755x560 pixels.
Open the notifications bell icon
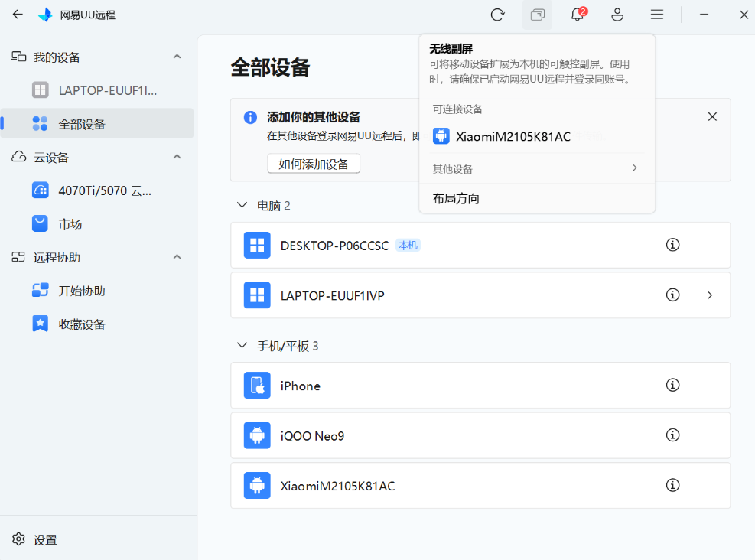point(578,15)
